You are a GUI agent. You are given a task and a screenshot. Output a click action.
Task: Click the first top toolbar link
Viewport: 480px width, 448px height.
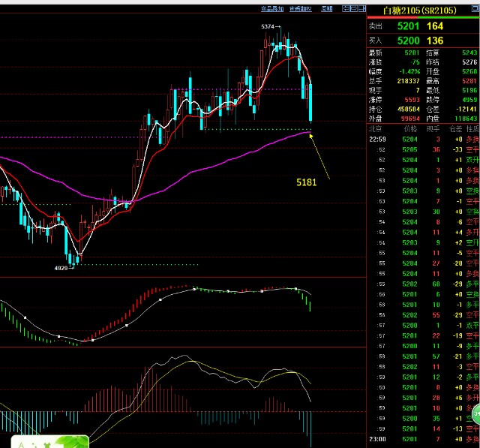[x=272, y=9]
